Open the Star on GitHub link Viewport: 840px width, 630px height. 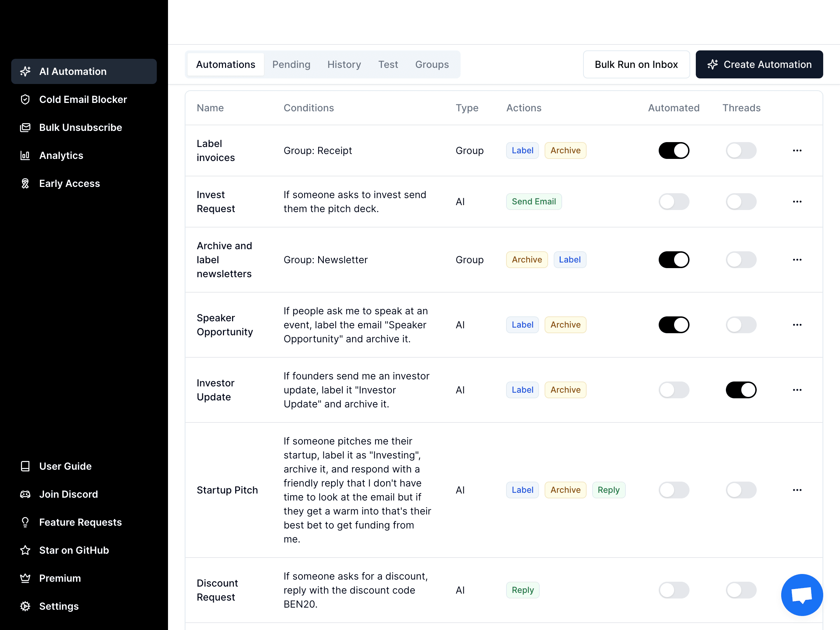tap(84, 550)
